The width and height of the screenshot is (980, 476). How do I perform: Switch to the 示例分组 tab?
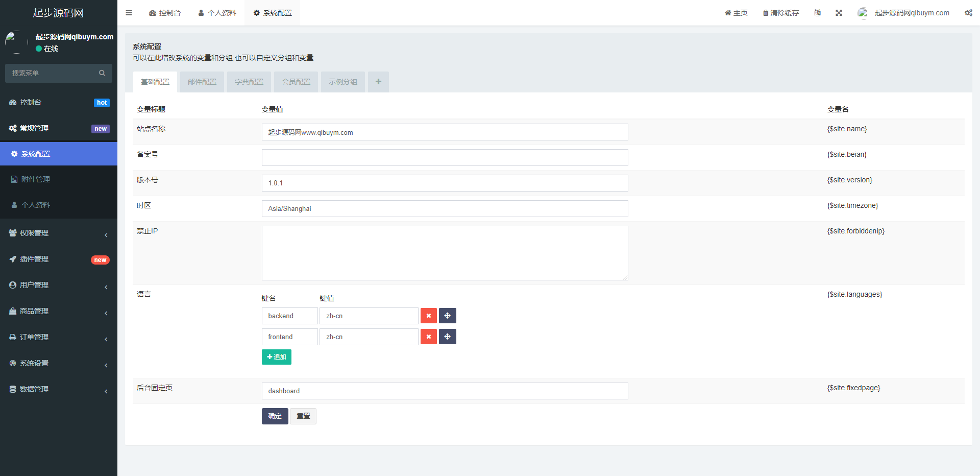point(343,82)
